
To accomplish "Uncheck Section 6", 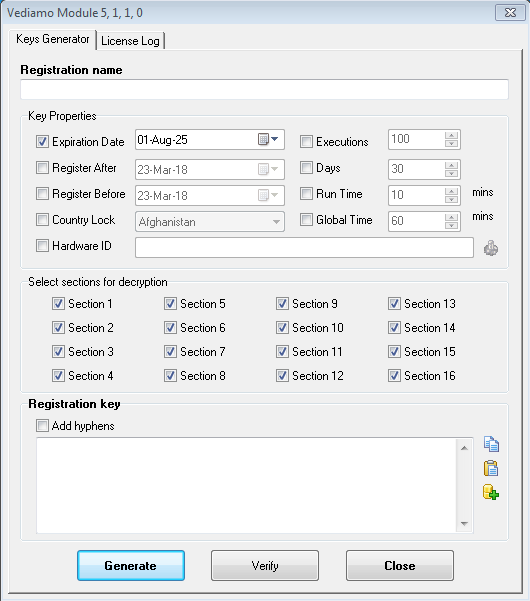I will click(x=170, y=328).
